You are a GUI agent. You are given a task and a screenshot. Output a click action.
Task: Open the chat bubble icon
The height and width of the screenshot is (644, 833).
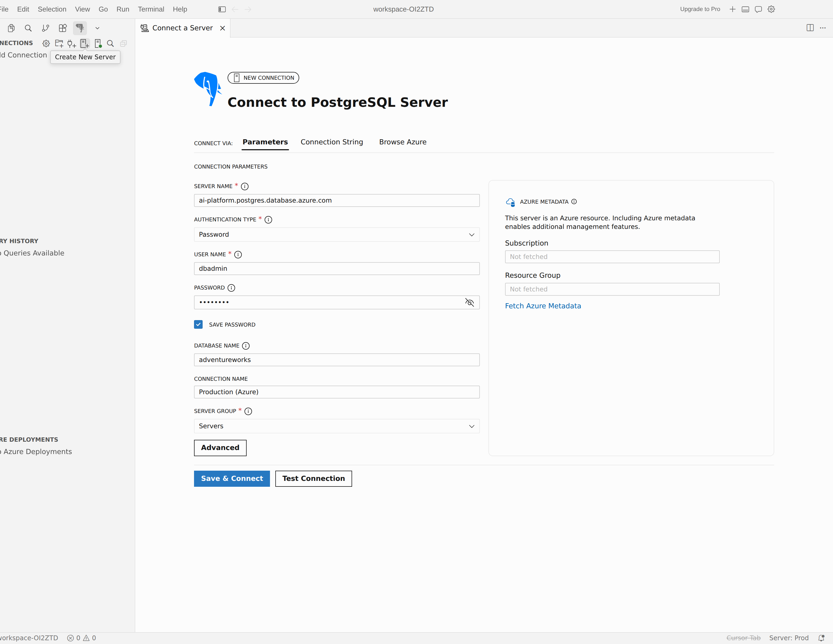pos(758,9)
